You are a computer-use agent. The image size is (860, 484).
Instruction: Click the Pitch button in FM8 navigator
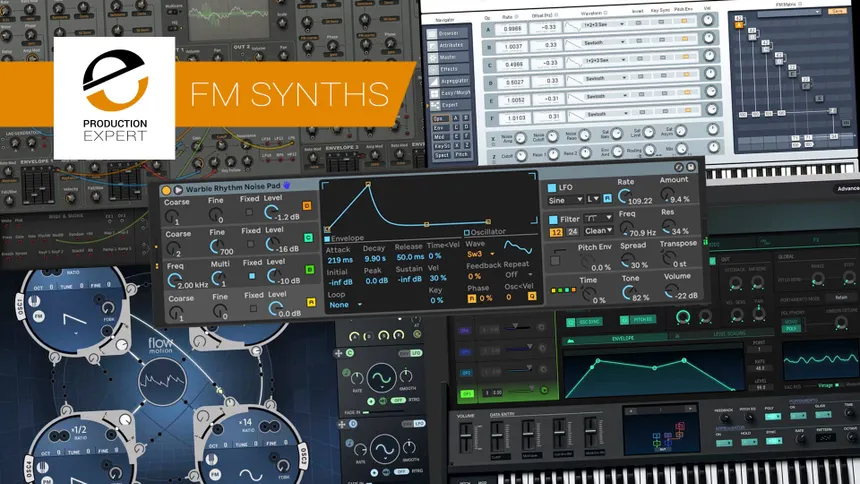(x=461, y=155)
